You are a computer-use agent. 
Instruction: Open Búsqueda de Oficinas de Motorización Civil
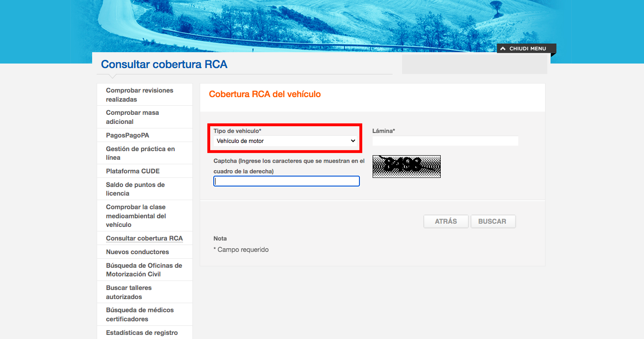(x=145, y=270)
